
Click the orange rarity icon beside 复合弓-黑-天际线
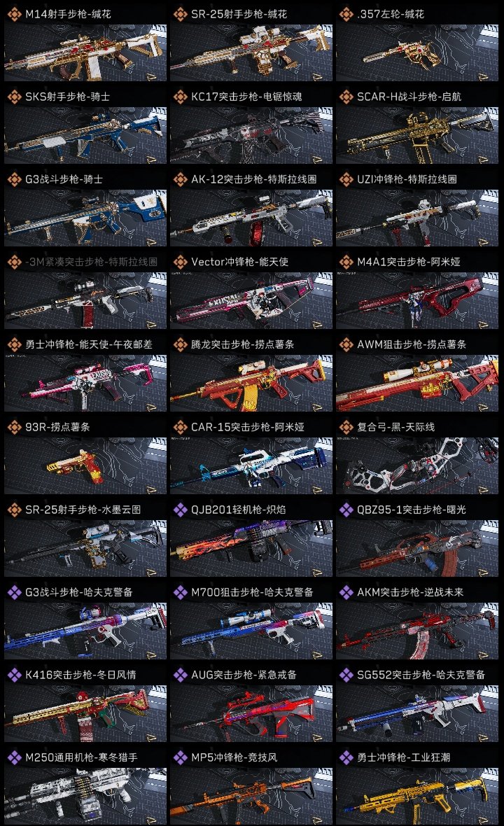[346, 427]
